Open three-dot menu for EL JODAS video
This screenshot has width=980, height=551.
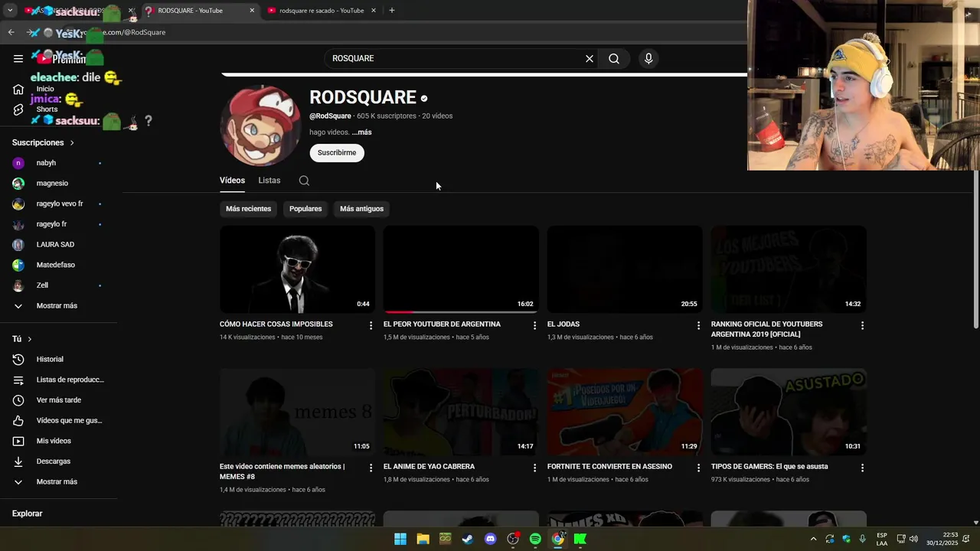click(698, 325)
